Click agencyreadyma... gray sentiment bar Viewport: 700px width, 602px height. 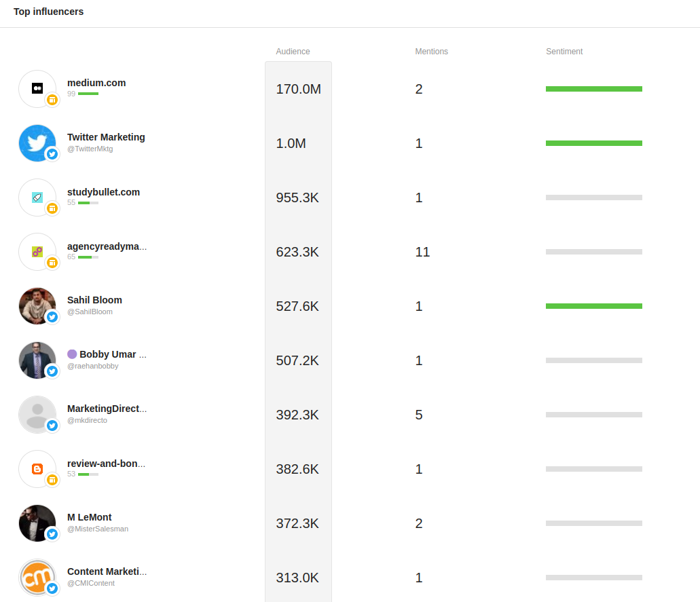point(594,252)
